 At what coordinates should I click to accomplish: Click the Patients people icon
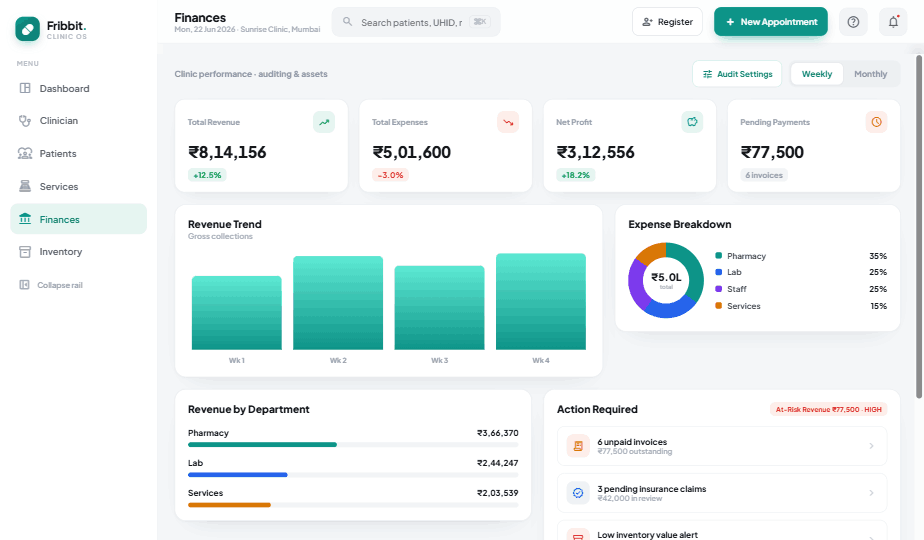click(x=25, y=153)
